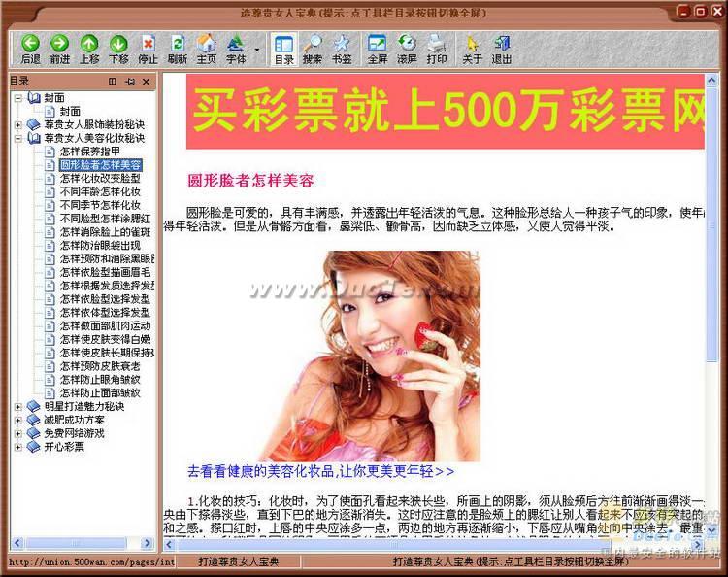Select 怎样保养指甲 in the tree
Viewport: 728px width, 577px height.
[x=90, y=152]
